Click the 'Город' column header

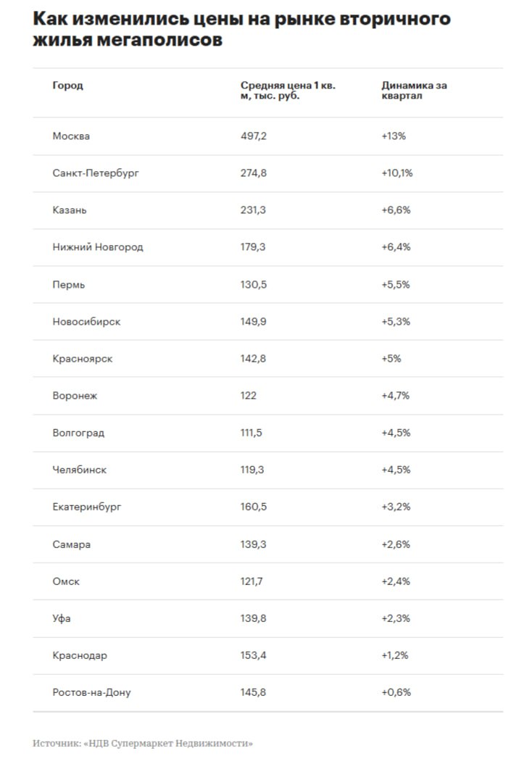click(x=67, y=86)
